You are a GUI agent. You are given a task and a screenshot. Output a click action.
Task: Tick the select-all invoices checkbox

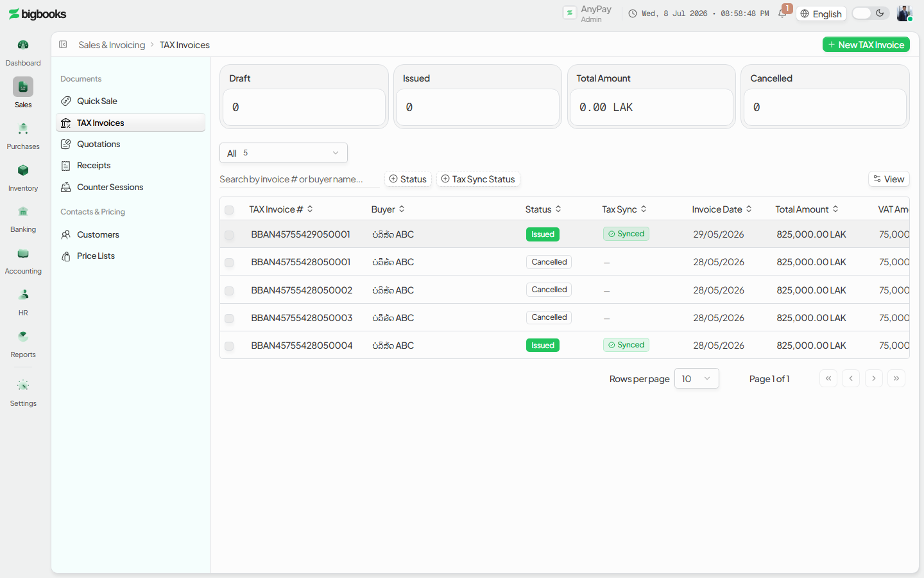229,210
